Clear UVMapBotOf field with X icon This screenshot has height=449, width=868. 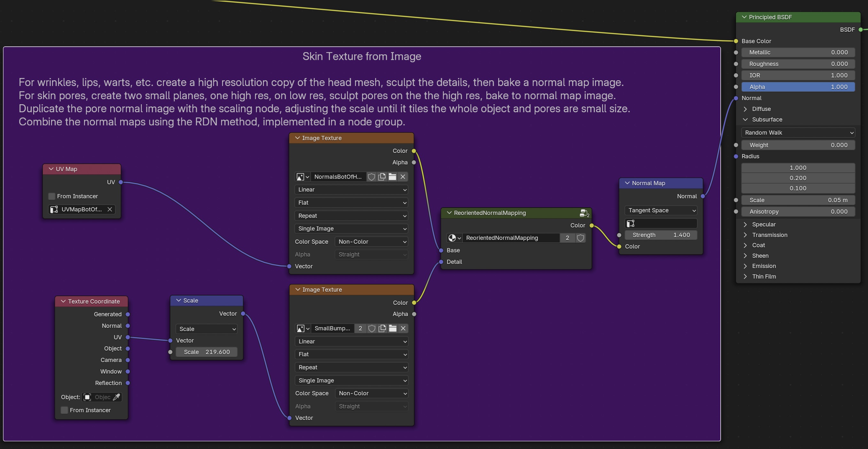coord(110,209)
